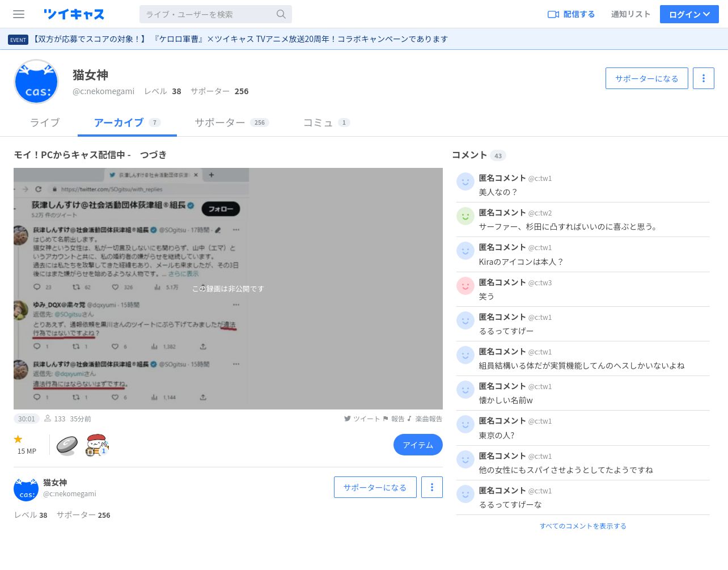728x570 pixels.
Task: Click the TwitCasting logo
Action: point(74,14)
